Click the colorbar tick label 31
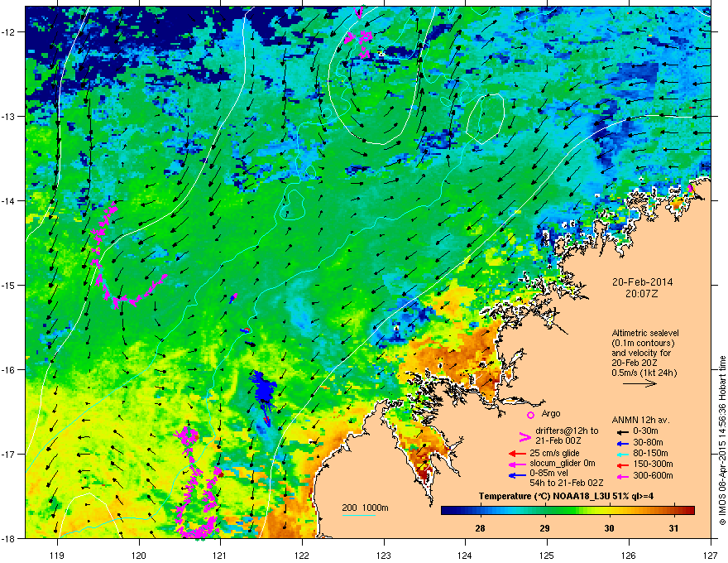The height and width of the screenshot is (563, 728). click(673, 528)
